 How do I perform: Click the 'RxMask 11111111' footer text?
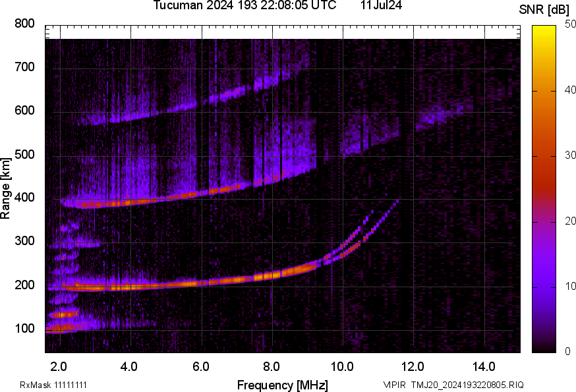tap(53, 385)
